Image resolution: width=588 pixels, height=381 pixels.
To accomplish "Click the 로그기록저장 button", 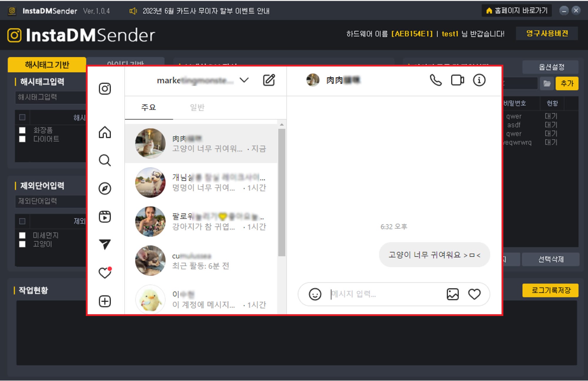I will pos(550,290).
